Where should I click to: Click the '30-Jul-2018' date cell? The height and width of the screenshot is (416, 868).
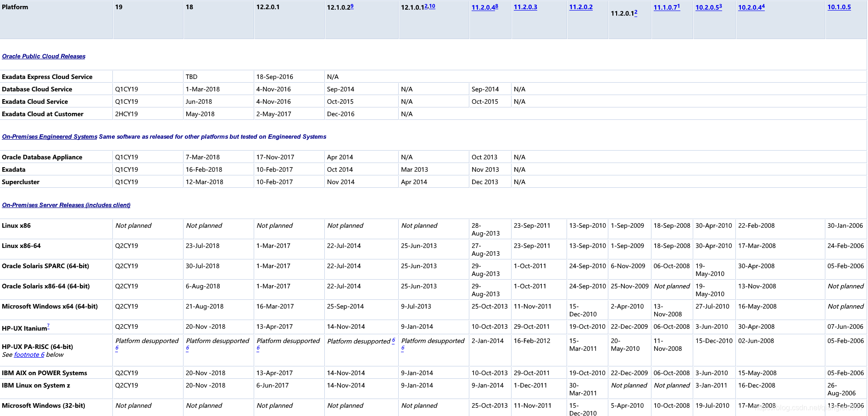[203, 266]
